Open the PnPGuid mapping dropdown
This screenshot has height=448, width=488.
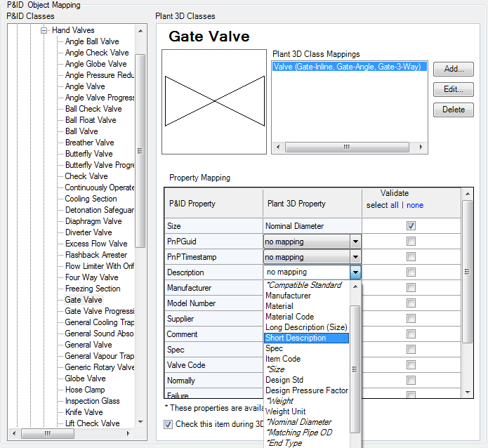(355, 242)
